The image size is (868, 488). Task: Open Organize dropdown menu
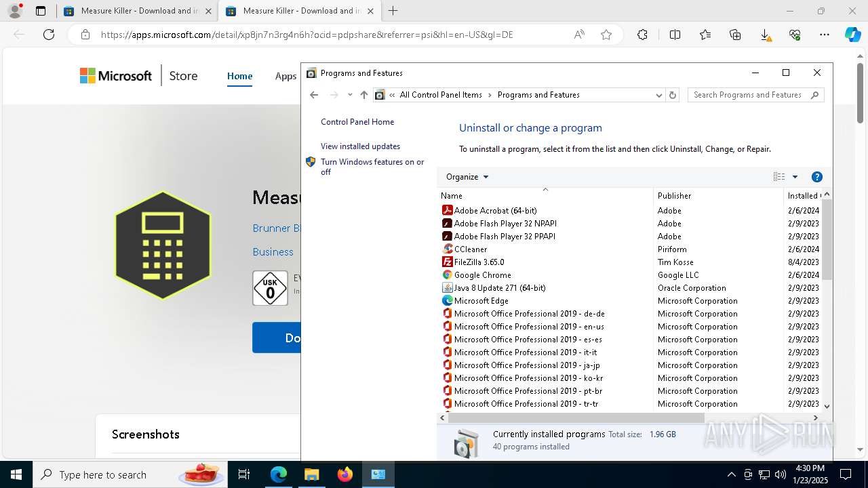[x=467, y=177]
